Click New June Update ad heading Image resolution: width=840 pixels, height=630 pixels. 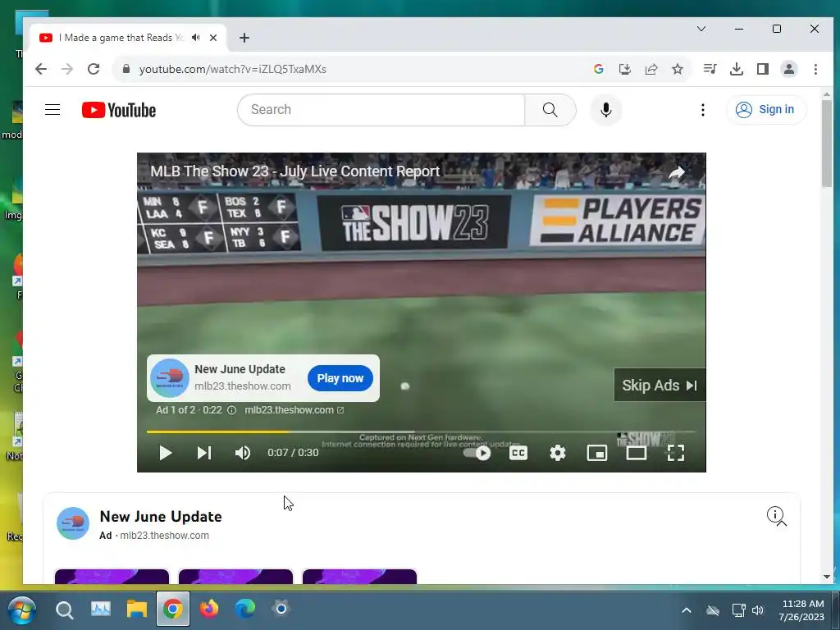161,517
